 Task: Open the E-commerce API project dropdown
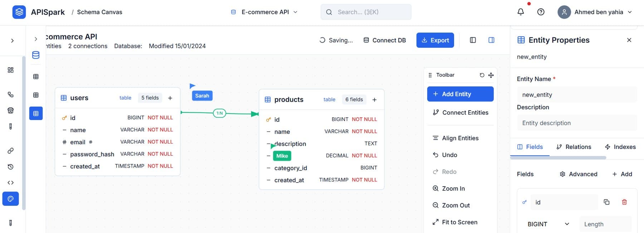pyautogui.click(x=264, y=12)
